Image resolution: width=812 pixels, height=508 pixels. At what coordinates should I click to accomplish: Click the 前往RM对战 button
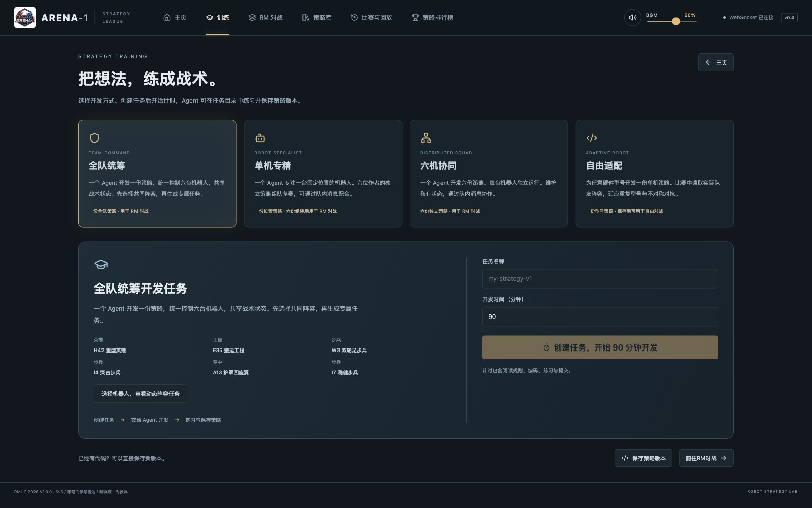[706, 458]
